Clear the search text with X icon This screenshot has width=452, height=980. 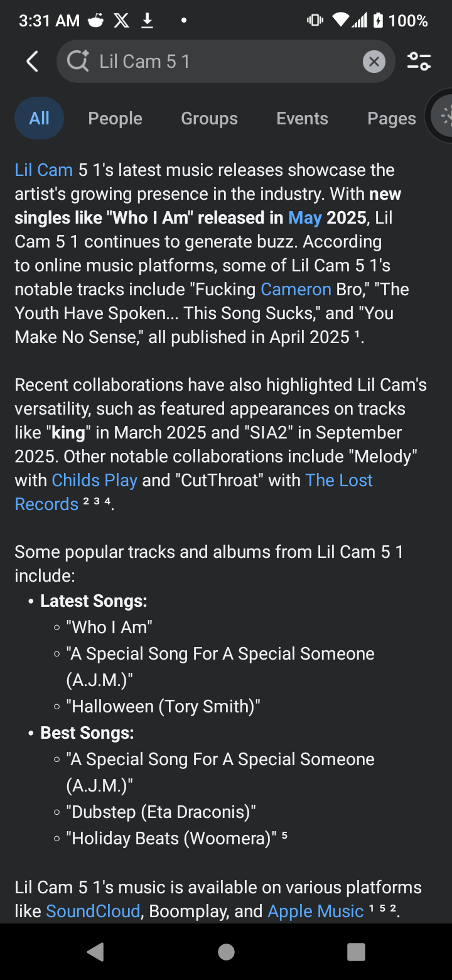[x=374, y=62]
